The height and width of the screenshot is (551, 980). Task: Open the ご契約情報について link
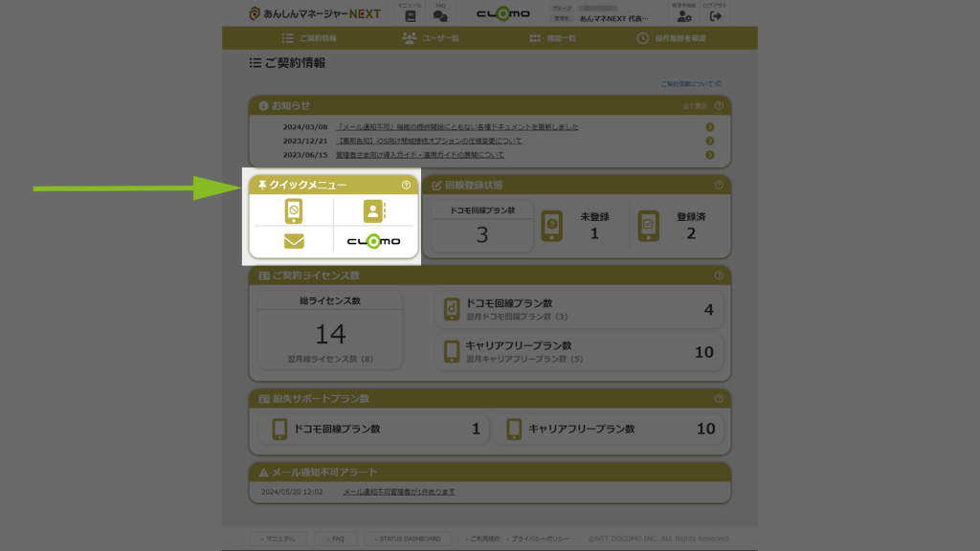(x=691, y=84)
